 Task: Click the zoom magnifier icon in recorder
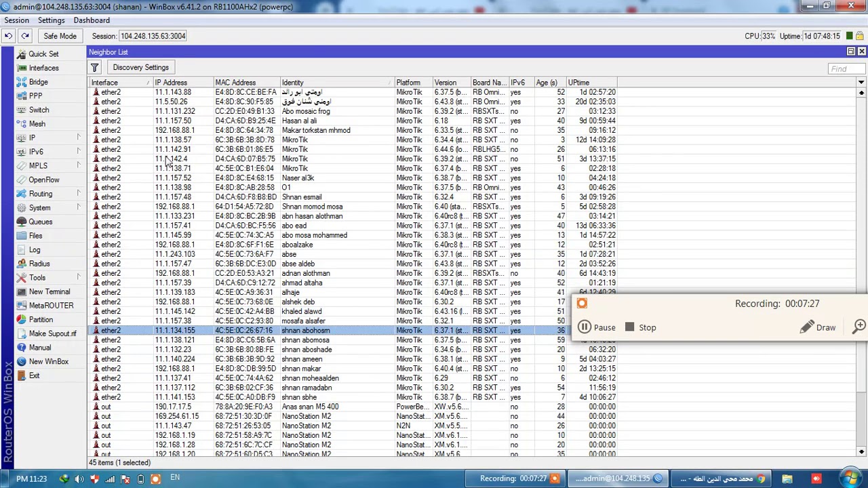coord(859,327)
